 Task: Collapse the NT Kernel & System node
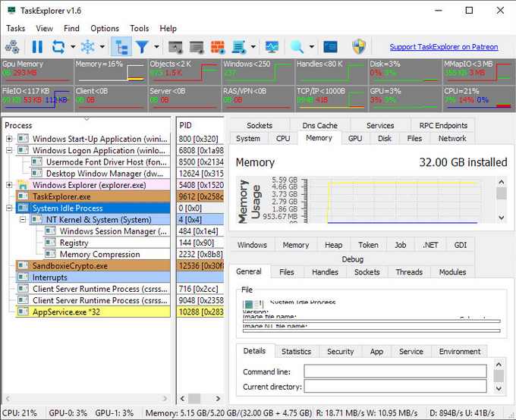[21, 220]
